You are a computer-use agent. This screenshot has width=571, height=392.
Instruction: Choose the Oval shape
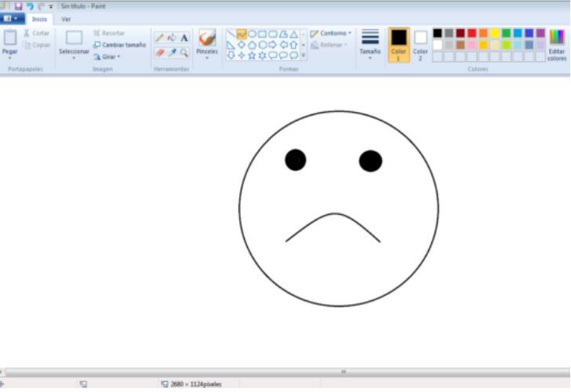(x=252, y=34)
